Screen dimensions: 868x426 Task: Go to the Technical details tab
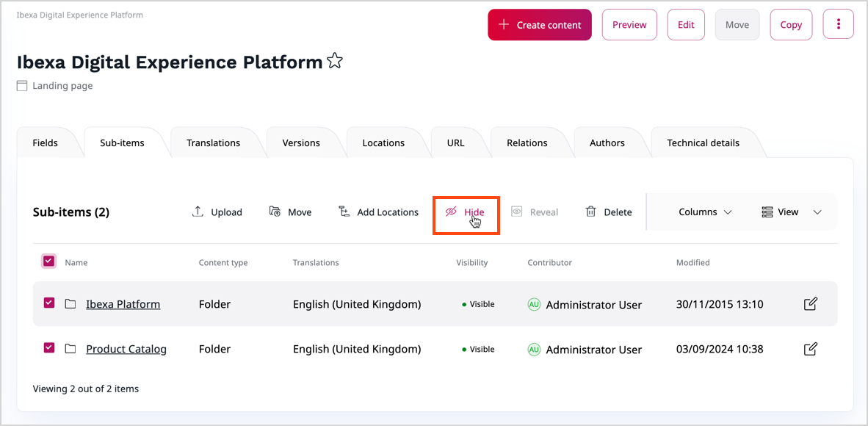(703, 143)
